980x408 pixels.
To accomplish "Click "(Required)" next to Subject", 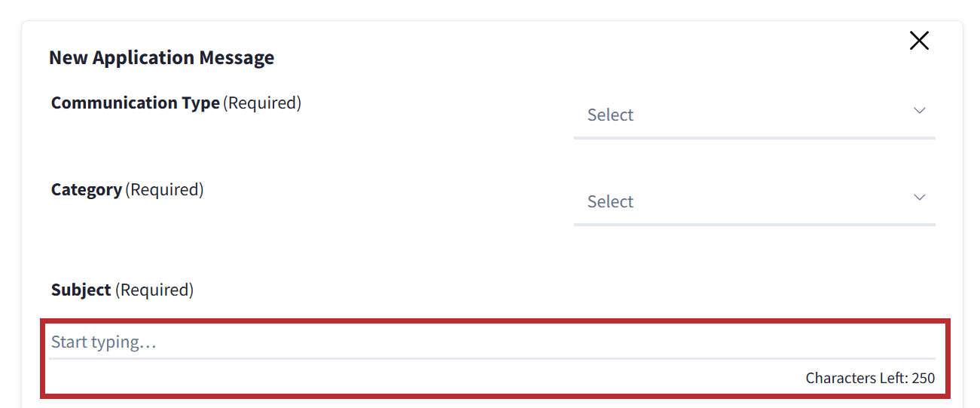I will tap(154, 290).
